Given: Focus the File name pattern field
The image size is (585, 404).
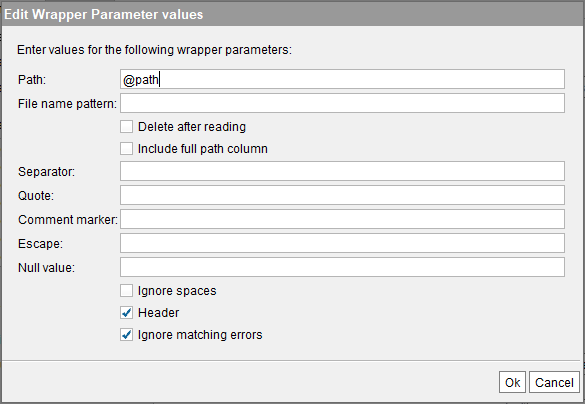Looking at the screenshot, I should pyautogui.click(x=342, y=103).
